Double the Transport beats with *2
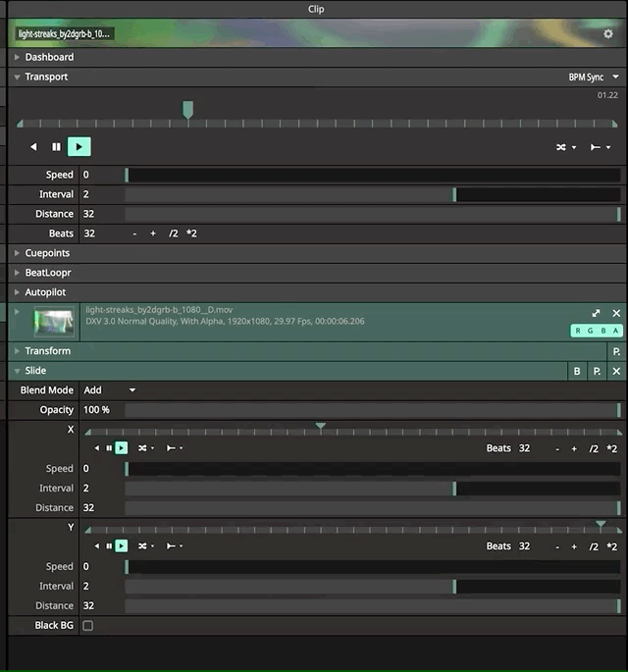628x672 pixels. click(x=191, y=233)
